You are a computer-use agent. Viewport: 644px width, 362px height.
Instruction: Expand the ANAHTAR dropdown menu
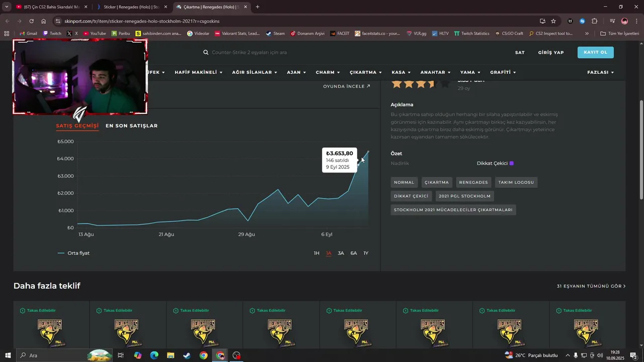coord(435,72)
